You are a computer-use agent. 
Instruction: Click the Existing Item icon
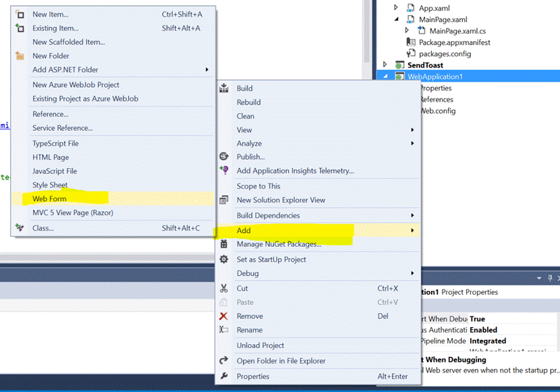click(20, 28)
